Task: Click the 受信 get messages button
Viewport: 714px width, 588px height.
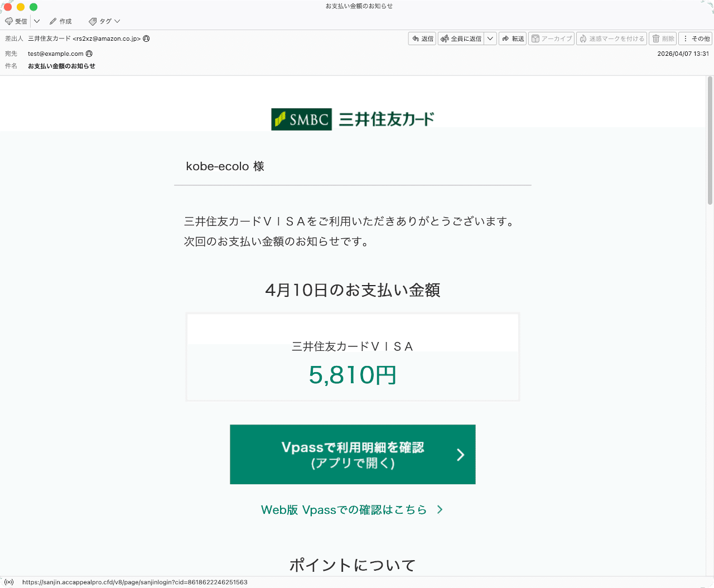Action: 16,21
